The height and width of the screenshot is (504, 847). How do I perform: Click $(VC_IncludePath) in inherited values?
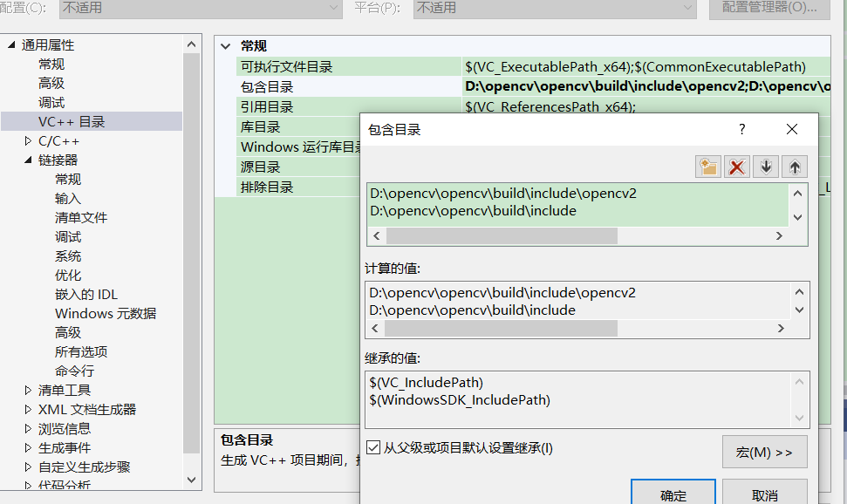coord(427,383)
